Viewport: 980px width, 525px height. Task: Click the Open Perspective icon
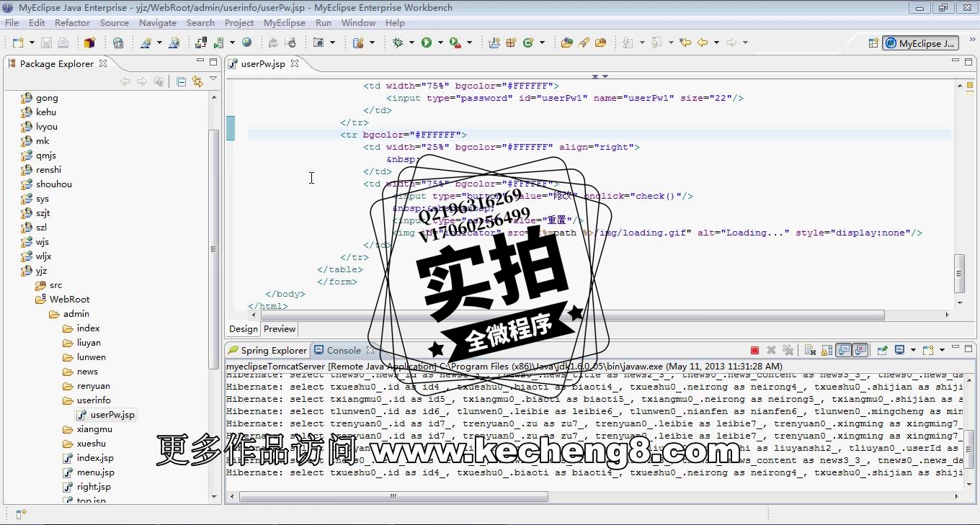click(873, 43)
